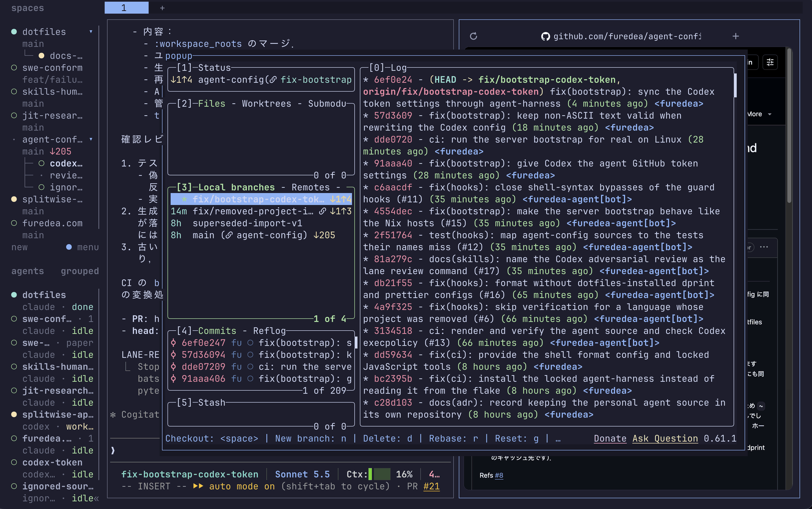Image resolution: width=812 pixels, height=509 pixels.
Task: Click commit marker for 91aaa406
Action: [x=173, y=379]
